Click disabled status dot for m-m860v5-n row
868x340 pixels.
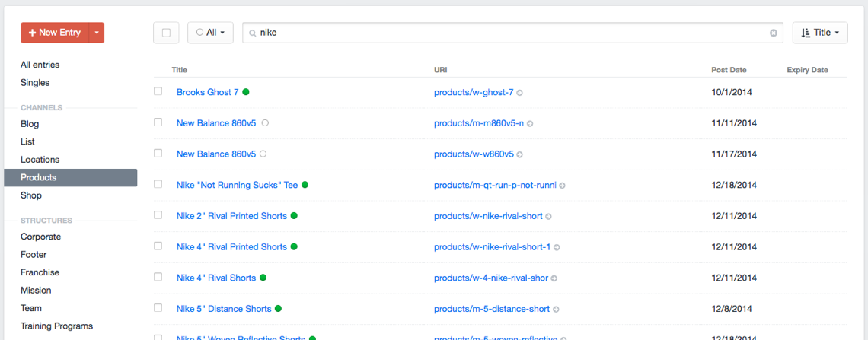[265, 122]
